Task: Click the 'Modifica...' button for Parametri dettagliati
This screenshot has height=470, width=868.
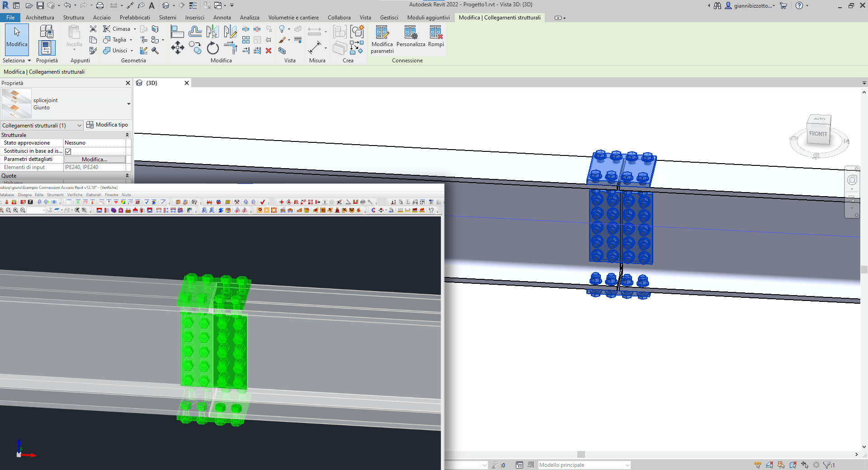Action: 94,160
